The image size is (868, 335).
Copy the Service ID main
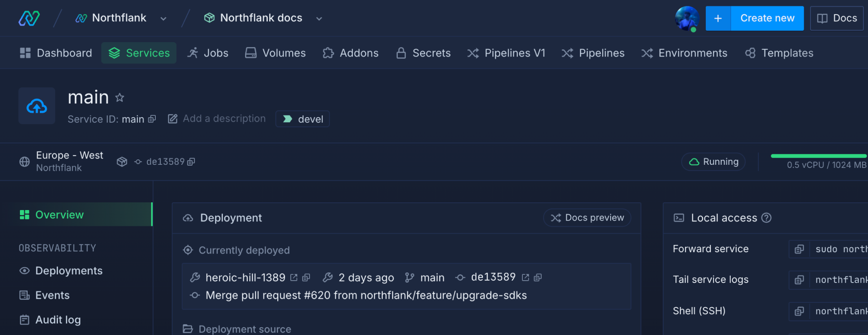[x=152, y=119]
